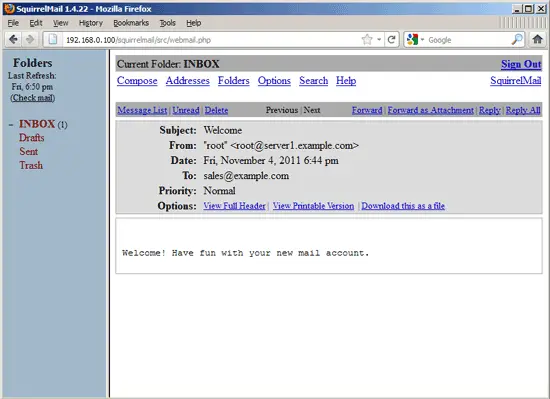Open the Sent folder
Viewport: 550px width, 399px height.
pos(28,151)
